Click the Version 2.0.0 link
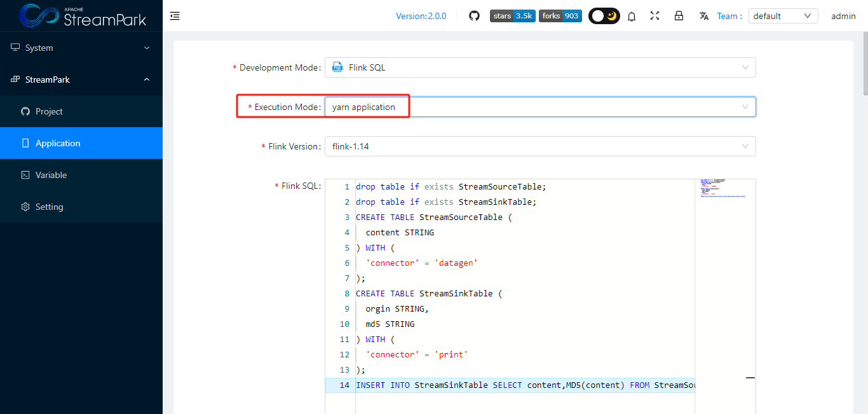 click(421, 15)
